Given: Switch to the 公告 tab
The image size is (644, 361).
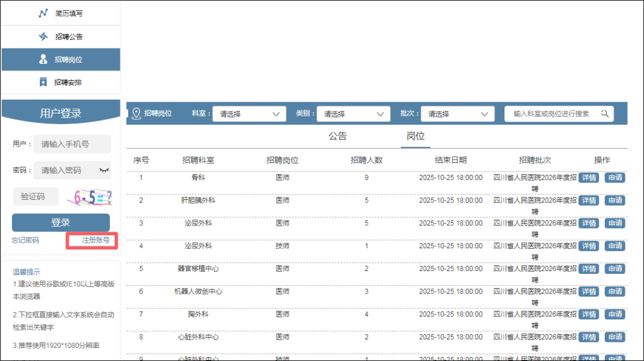Looking at the screenshot, I should click(x=338, y=136).
